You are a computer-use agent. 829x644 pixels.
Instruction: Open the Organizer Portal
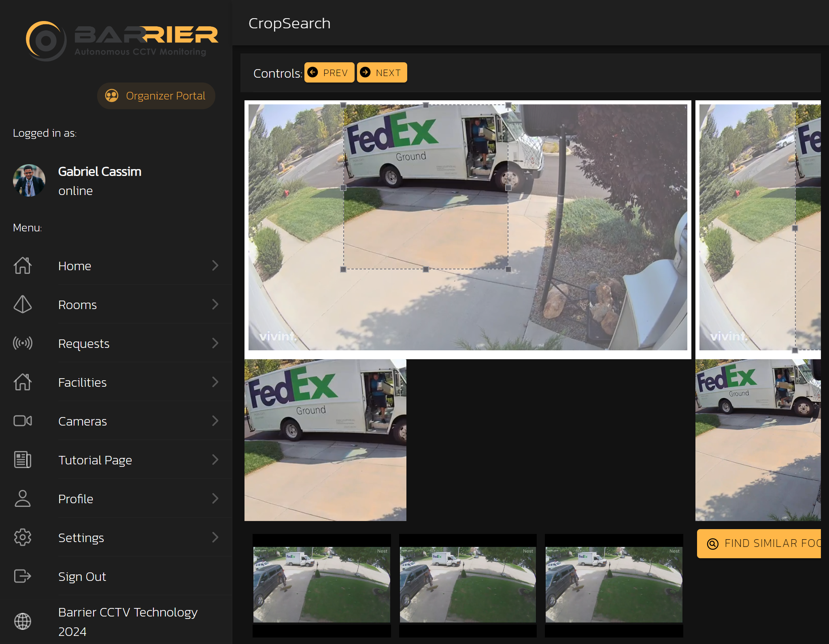[156, 96]
